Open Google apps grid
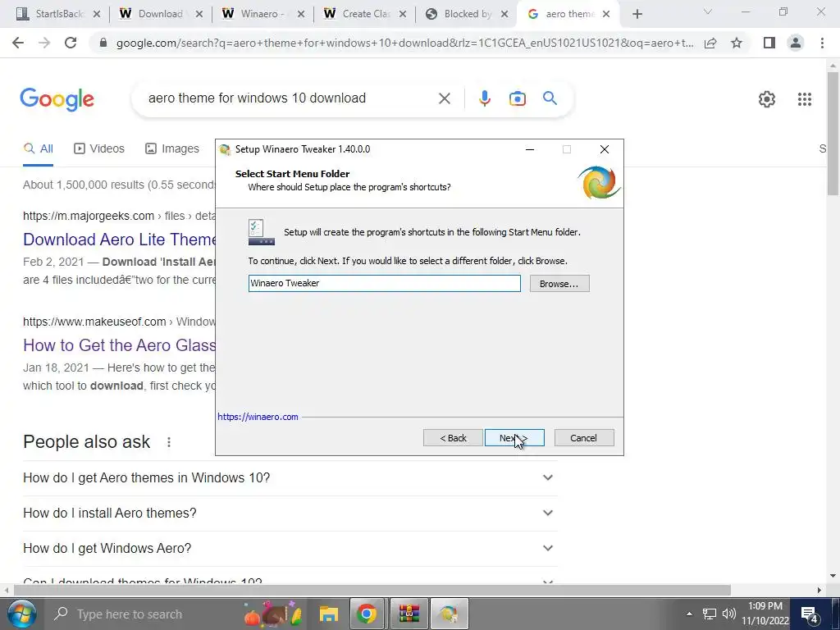 [x=805, y=99]
